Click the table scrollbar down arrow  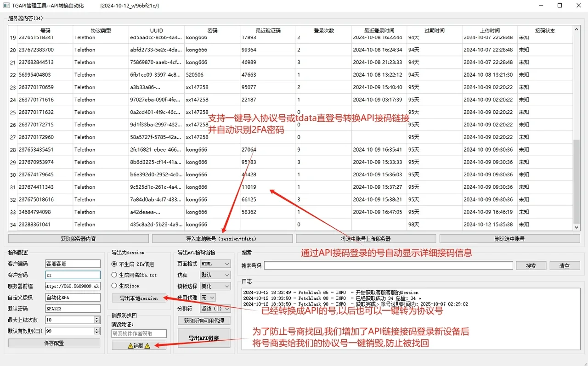[577, 227]
